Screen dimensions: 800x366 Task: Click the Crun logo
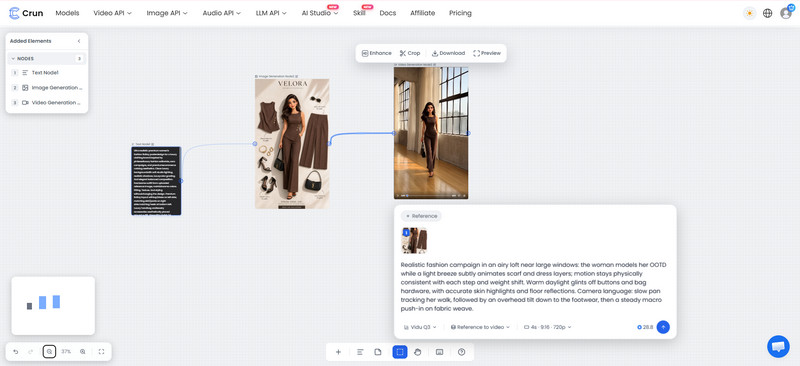point(26,13)
